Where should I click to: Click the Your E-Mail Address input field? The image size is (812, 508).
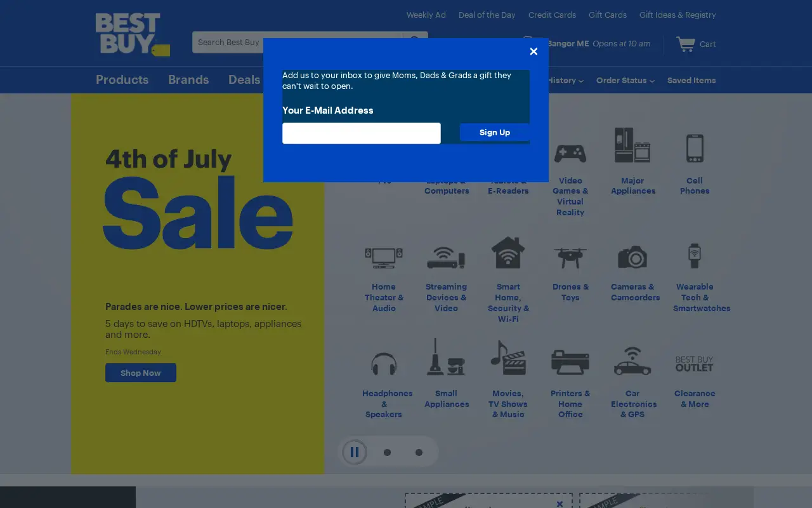362,133
